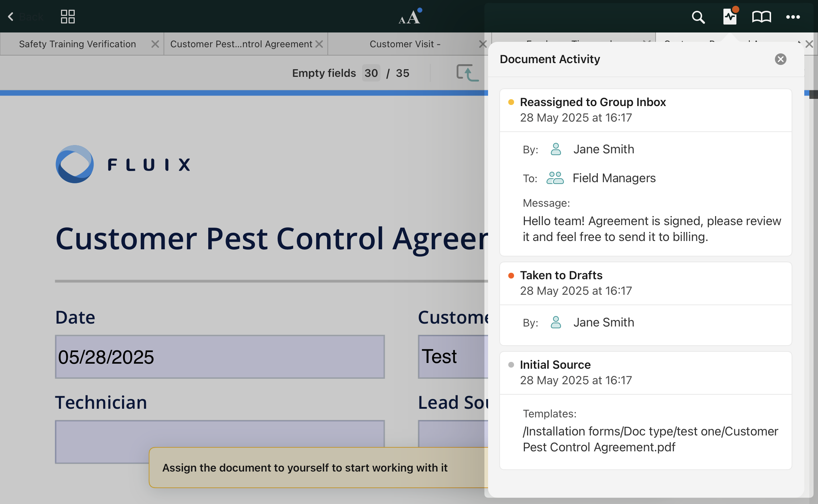
Task: Click the Field Managers group recipient
Action: click(x=614, y=178)
